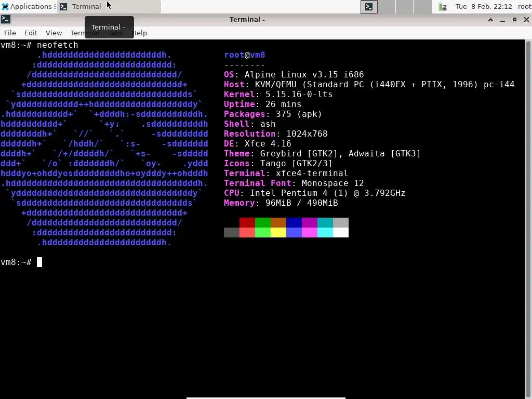Switch to the second workspace in the pager

pyautogui.click(x=387, y=6)
